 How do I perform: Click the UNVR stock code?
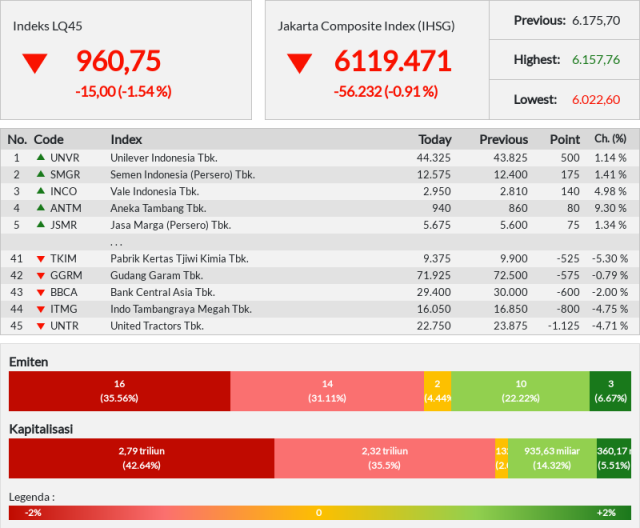point(65,158)
